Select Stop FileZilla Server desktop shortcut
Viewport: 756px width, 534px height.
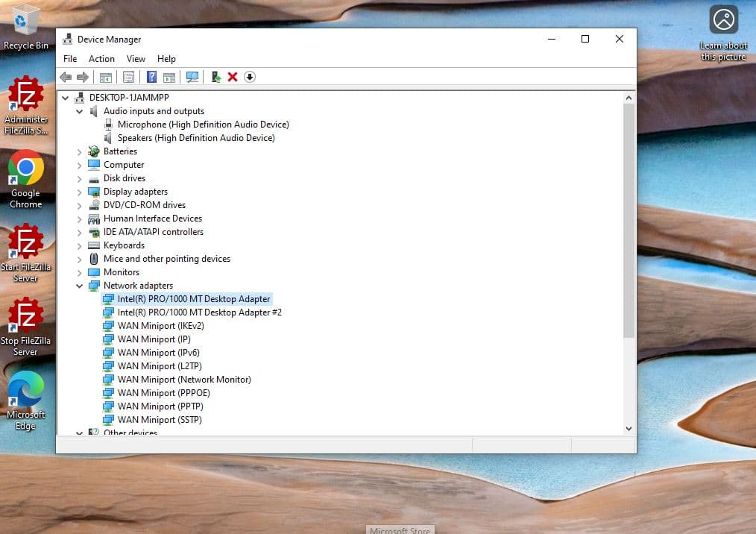point(25,315)
